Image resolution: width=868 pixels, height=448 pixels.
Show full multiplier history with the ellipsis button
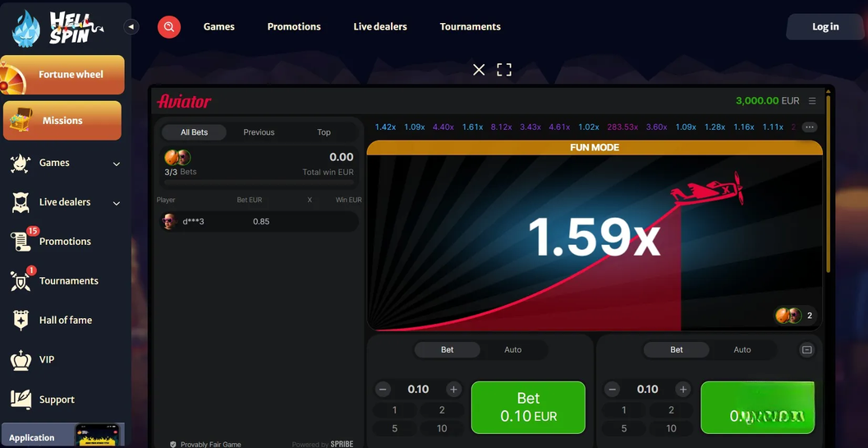810,127
